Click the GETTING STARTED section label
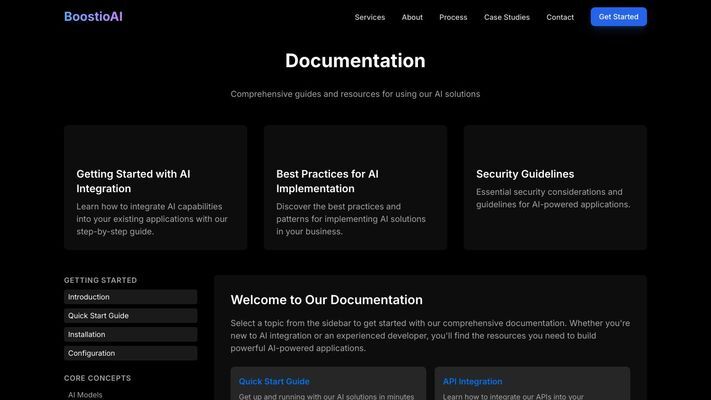711x400 pixels. point(100,280)
